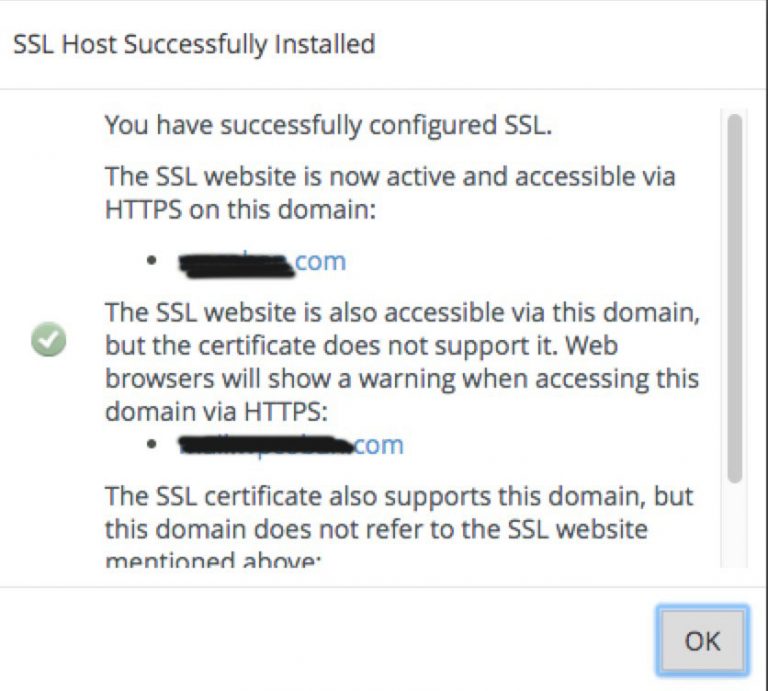
Task: Click the blacked-out part of second domain
Action: click(266, 445)
